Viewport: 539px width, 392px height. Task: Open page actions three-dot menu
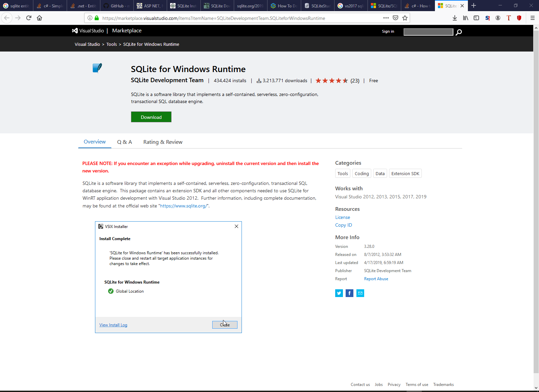click(x=386, y=18)
